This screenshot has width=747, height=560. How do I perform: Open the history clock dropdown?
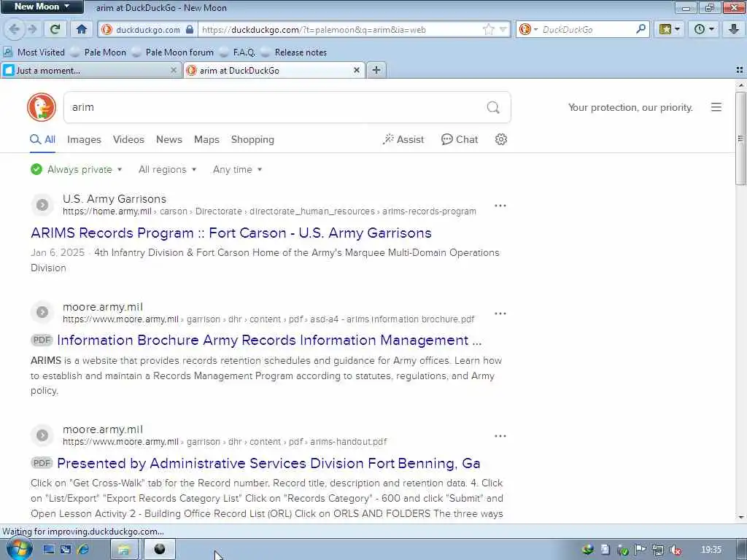[705, 29]
